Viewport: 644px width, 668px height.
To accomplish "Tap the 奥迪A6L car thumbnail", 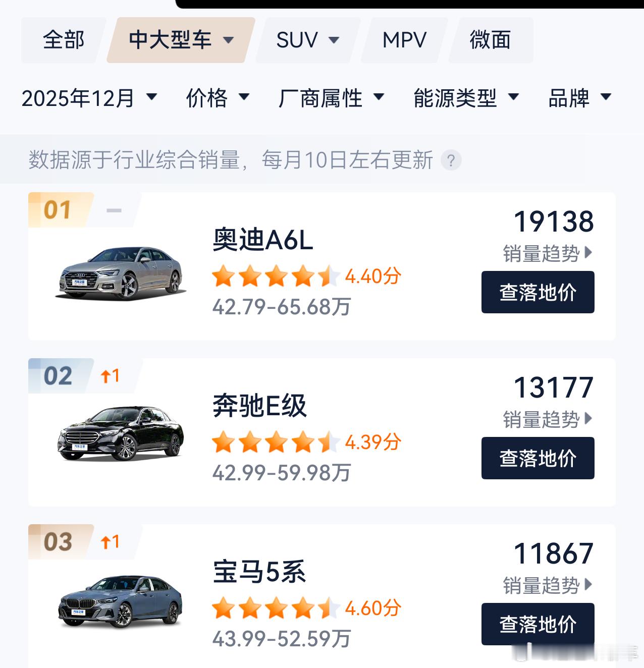I will click(x=120, y=273).
